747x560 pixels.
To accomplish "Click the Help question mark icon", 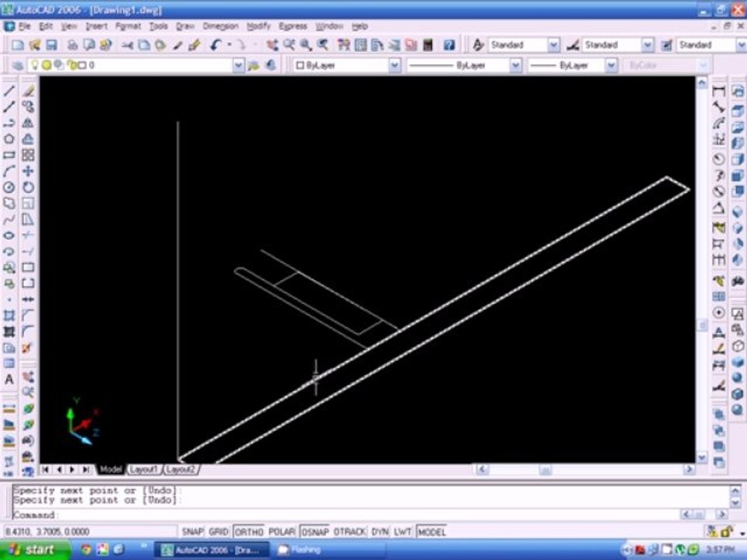I will point(449,45).
